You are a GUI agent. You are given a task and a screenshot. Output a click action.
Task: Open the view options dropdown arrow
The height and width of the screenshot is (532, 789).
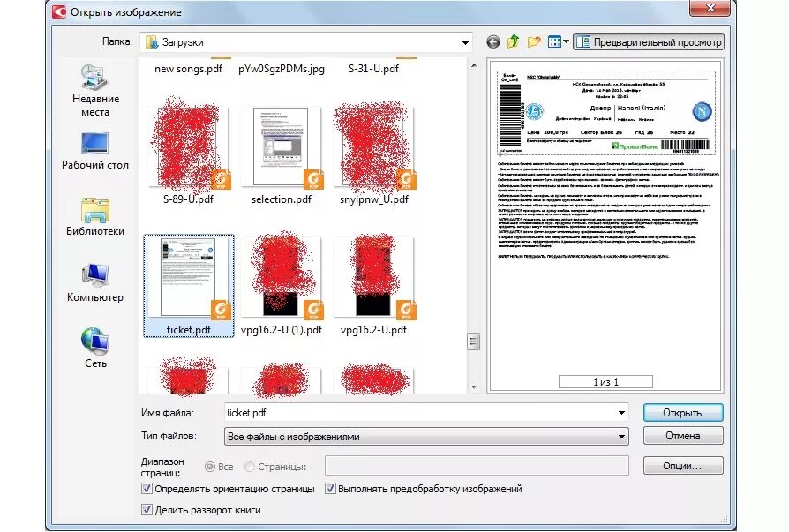566,42
